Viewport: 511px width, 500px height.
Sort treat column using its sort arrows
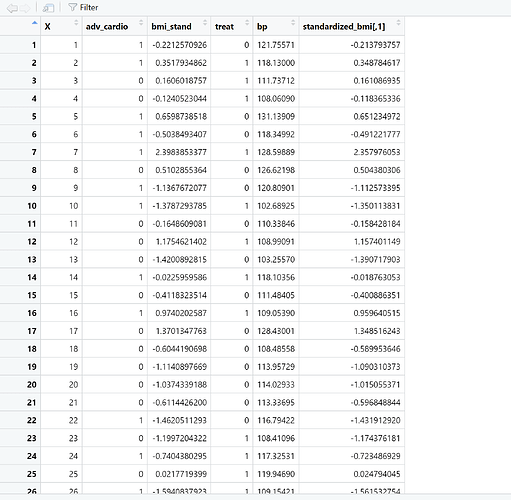point(247,23)
